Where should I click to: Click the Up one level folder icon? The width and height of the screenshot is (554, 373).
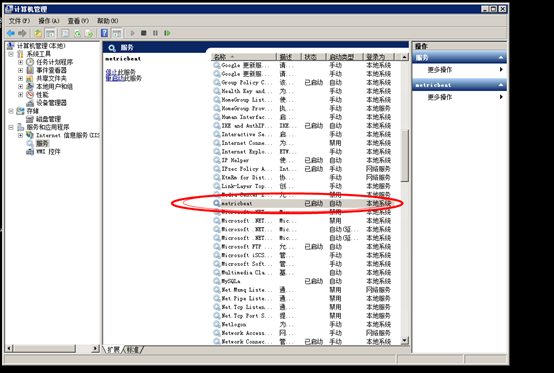click(x=38, y=33)
